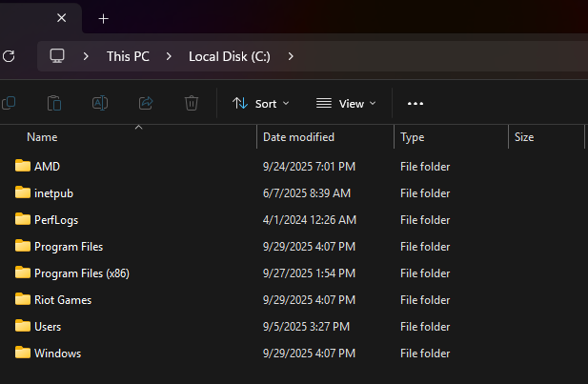
Task: Expand the chevron between This PC and Local Disk
Action: pos(169,56)
